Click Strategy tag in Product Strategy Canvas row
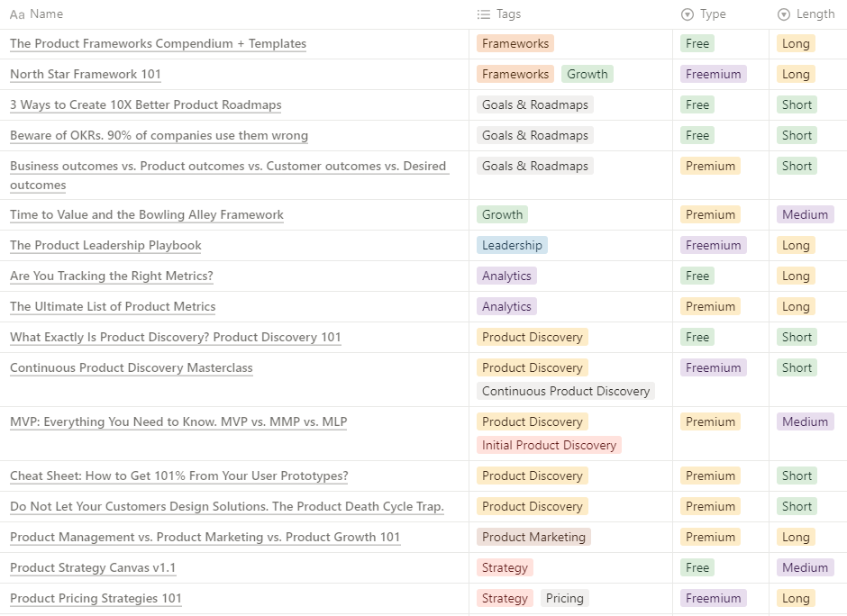This screenshot has width=847, height=616. (x=505, y=568)
